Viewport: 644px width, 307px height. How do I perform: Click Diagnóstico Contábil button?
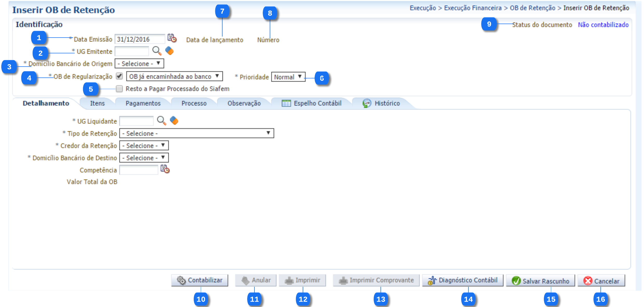[x=463, y=280]
